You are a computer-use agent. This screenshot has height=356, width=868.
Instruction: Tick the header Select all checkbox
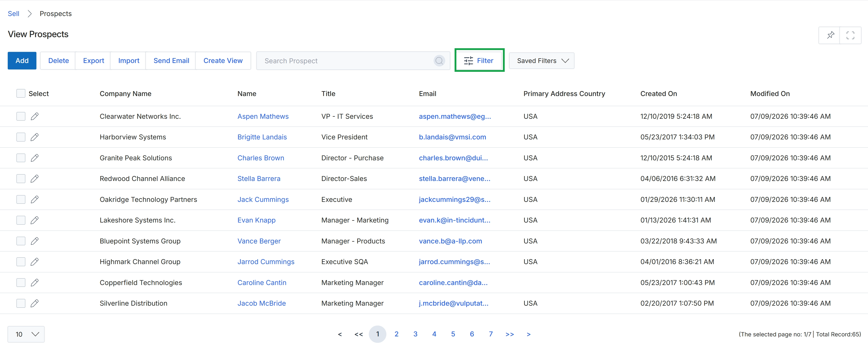21,93
